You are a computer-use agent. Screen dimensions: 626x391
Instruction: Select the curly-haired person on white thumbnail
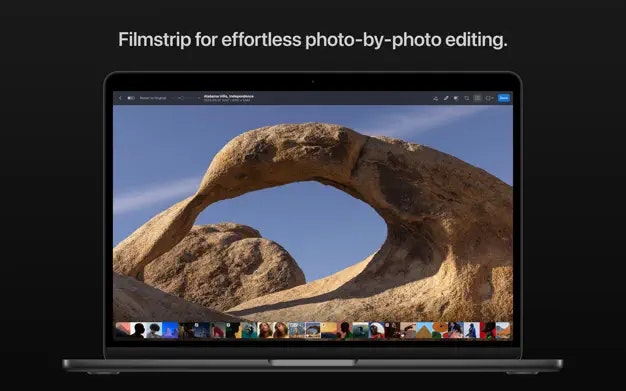154,330
